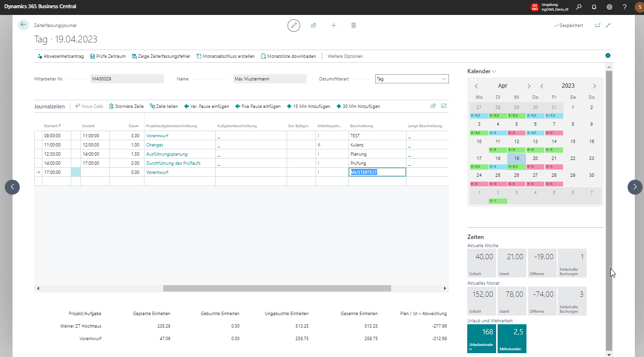Go to next record with right arrow
Viewport: 644px width, 357px height.
[x=635, y=187]
